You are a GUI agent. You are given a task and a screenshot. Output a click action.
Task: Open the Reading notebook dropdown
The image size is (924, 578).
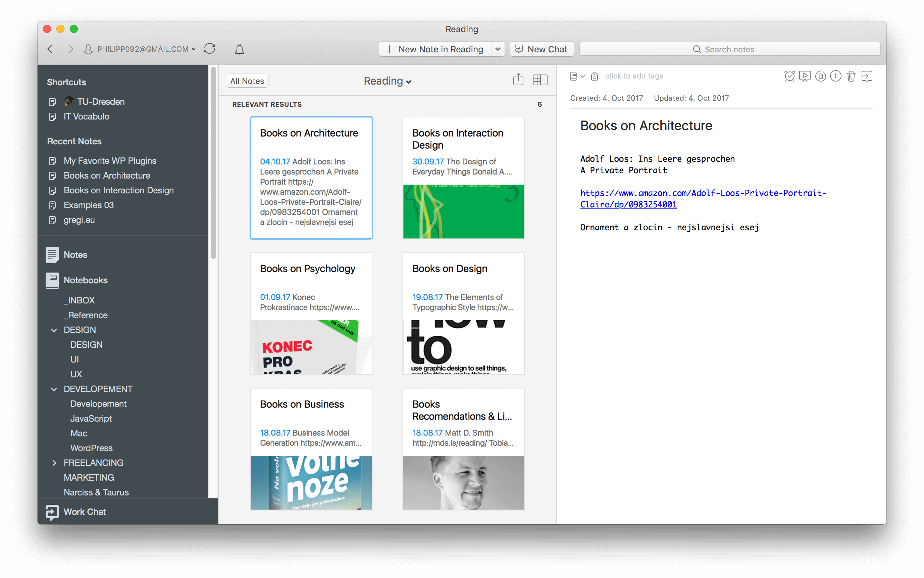(x=387, y=81)
